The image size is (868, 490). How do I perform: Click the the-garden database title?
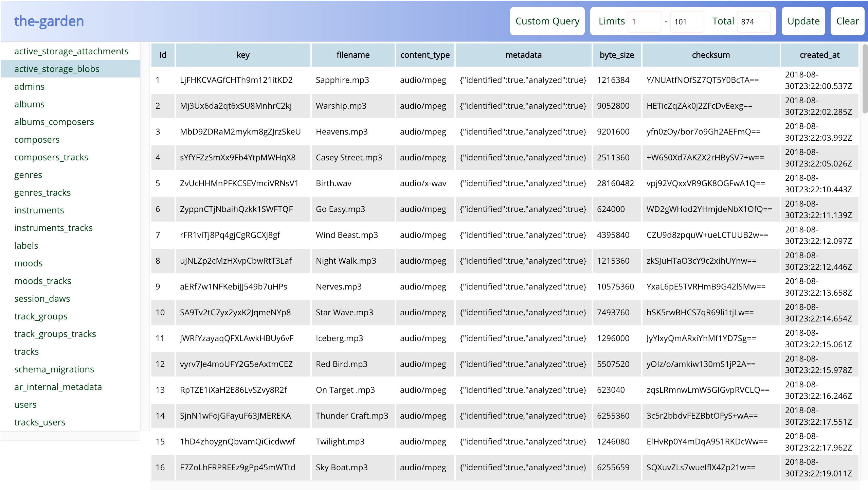click(x=49, y=21)
